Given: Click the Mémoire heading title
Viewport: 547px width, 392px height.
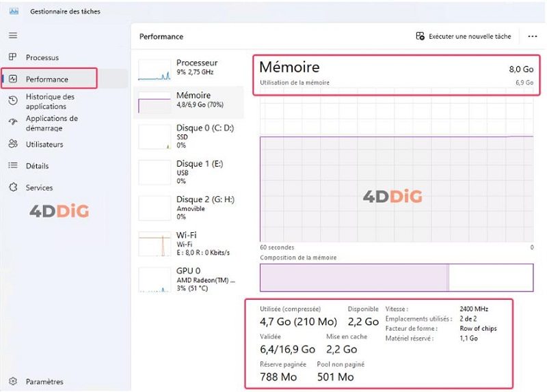Looking at the screenshot, I should tap(289, 67).
